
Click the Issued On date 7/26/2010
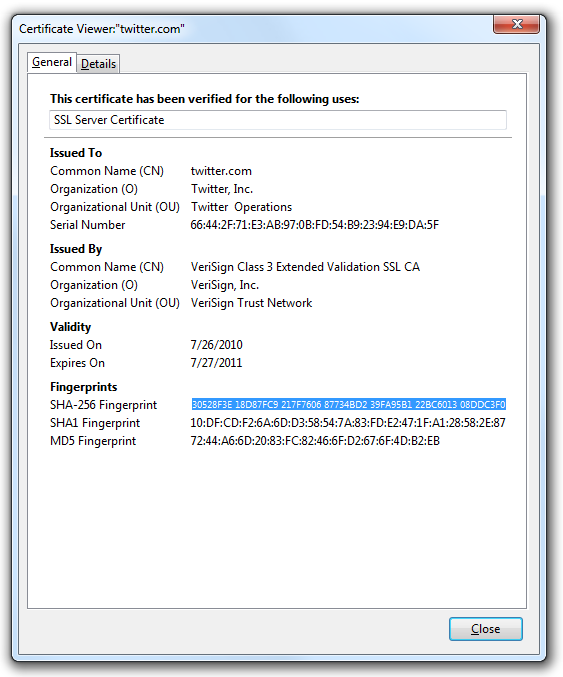pyautogui.click(x=216, y=345)
